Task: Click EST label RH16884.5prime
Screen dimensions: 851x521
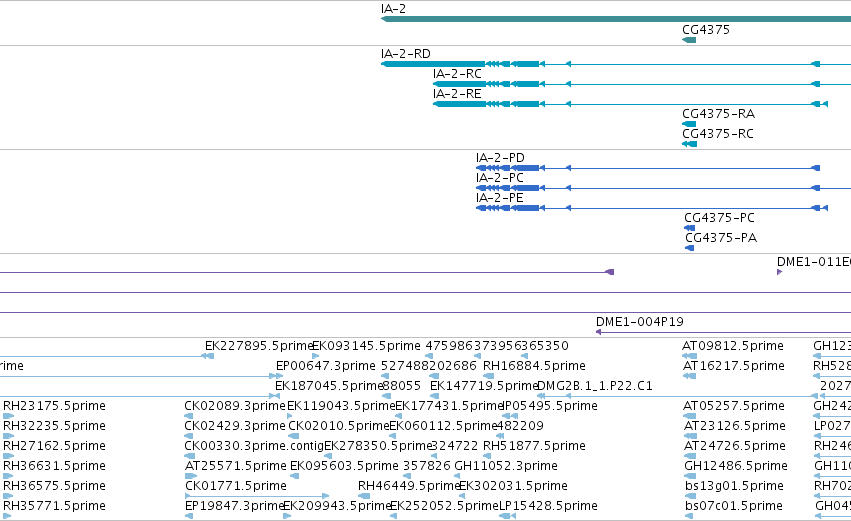Action: pyautogui.click(x=534, y=366)
